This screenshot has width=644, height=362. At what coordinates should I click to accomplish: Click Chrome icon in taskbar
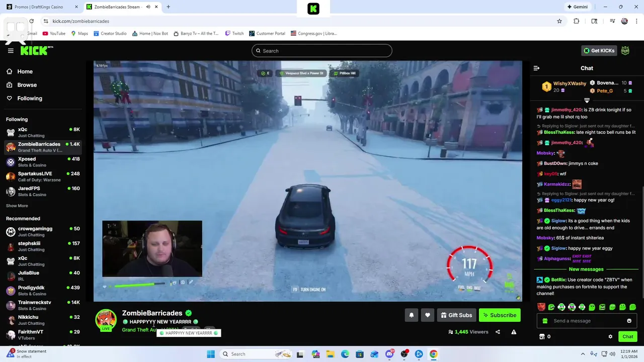433,354
